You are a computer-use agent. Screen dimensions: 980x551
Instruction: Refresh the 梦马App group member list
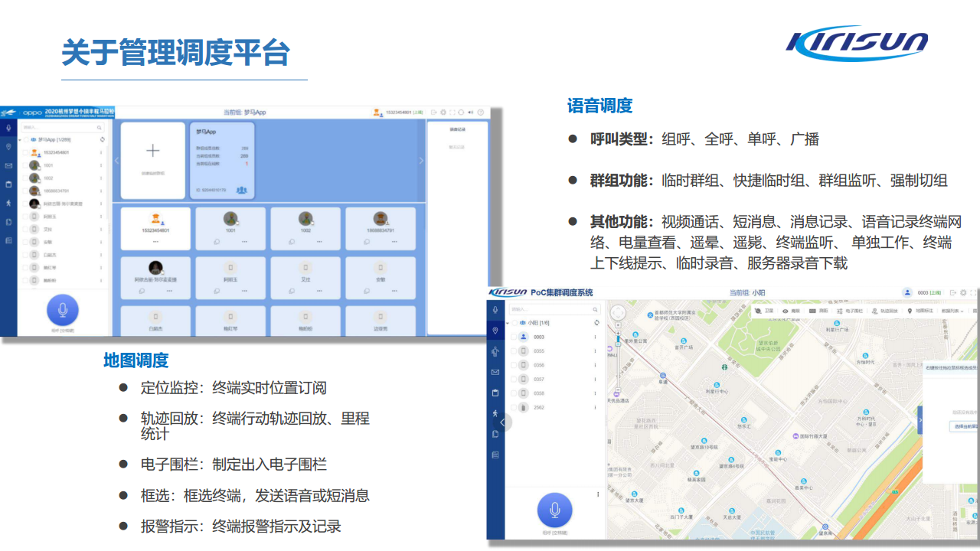[102, 140]
